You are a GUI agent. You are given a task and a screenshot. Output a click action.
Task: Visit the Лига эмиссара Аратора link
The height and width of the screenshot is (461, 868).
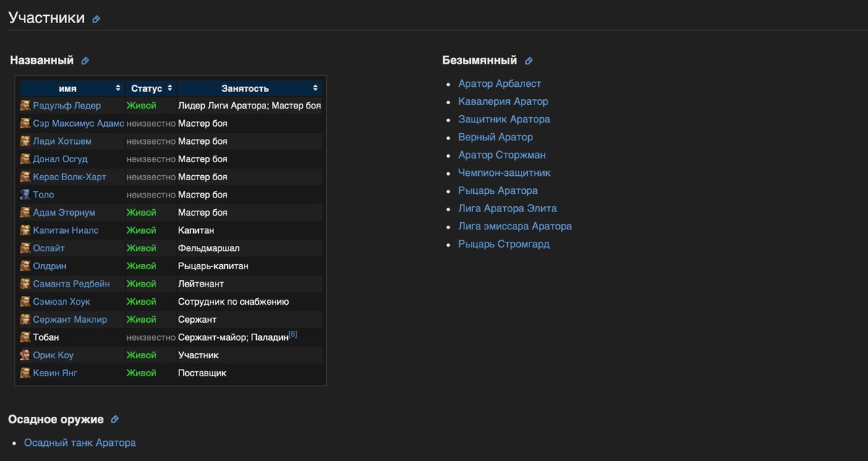(514, 227)
